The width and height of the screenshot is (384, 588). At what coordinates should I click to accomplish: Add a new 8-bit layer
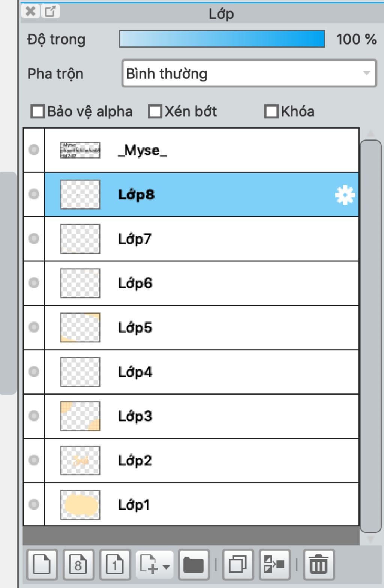(78, 564)
